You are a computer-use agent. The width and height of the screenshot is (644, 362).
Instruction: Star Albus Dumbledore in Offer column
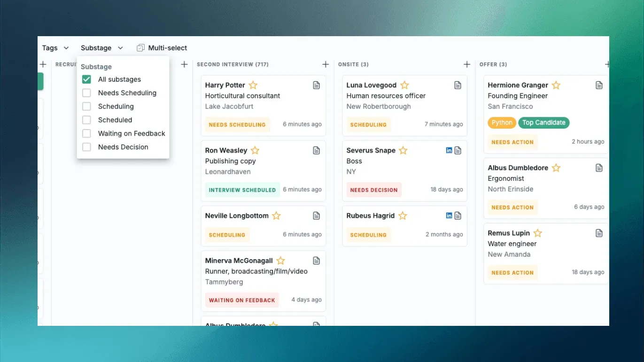click(556, 168)
